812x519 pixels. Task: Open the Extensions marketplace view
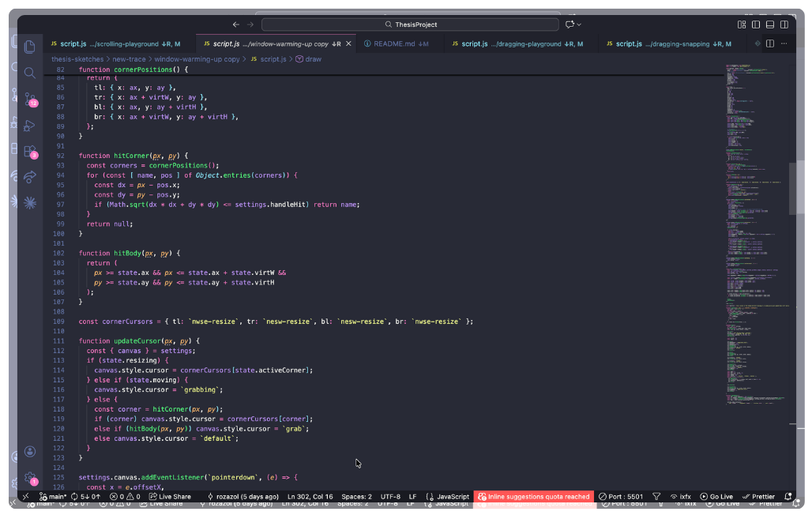(30, 151)
